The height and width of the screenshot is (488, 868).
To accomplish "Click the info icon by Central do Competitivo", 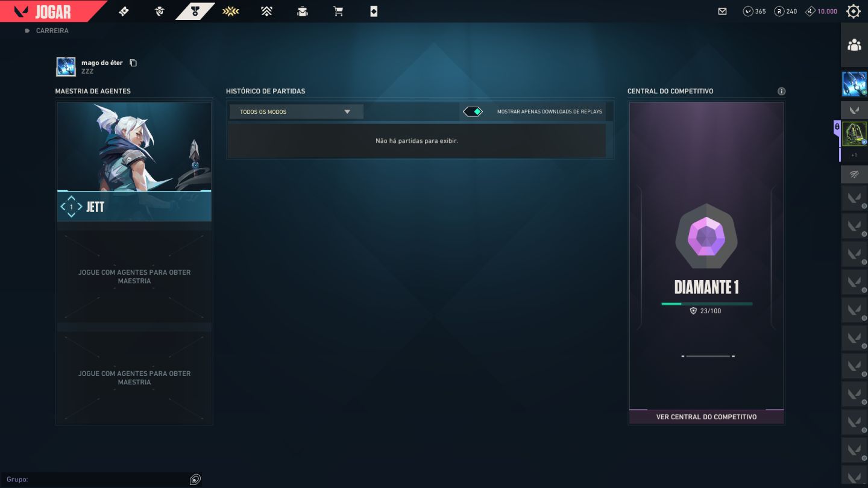I will point(781,92).
